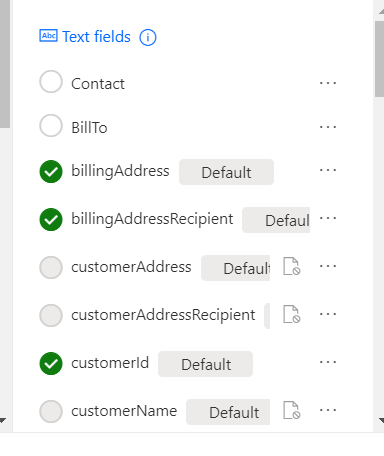Image resolution: width=384 pixels, height=456 pixels.
Task: Click the document-blocked icon beside customerAddress
Action: point(292,266)
